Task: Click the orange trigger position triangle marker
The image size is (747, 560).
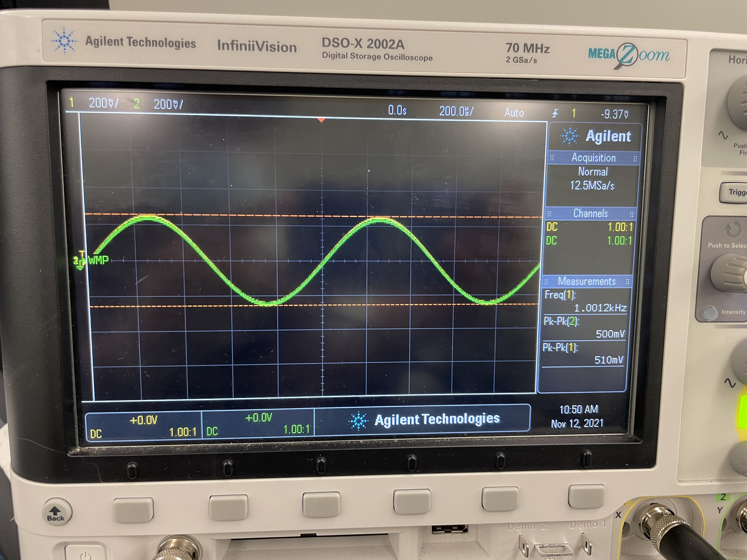Action: click(x=321, y=120)
